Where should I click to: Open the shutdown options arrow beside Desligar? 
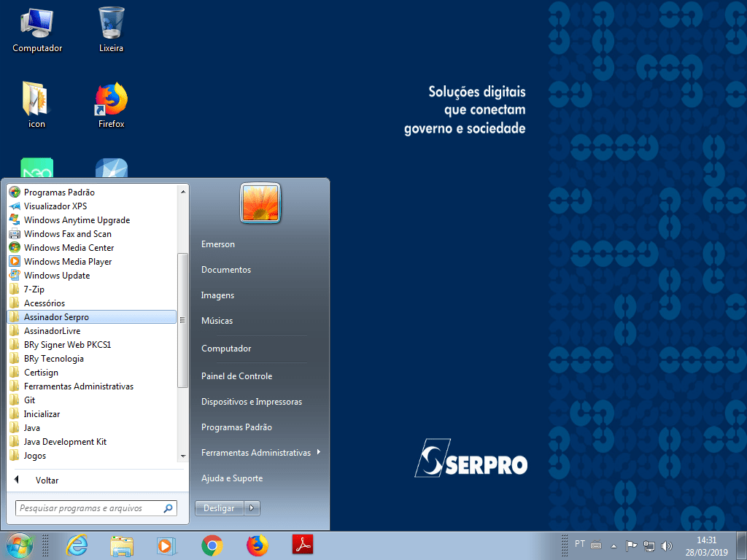click(252, 508)
